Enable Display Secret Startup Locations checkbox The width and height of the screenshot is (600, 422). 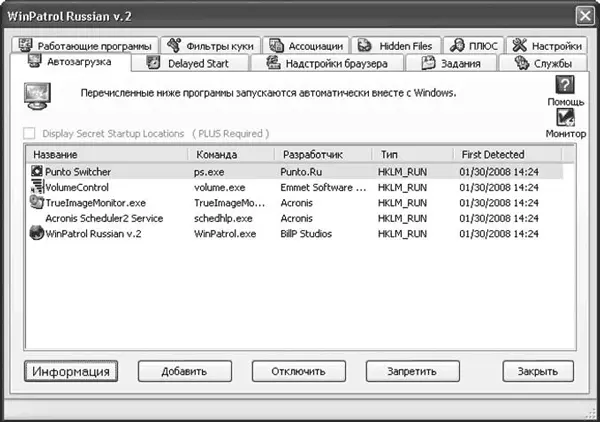(x=29, y=134)
